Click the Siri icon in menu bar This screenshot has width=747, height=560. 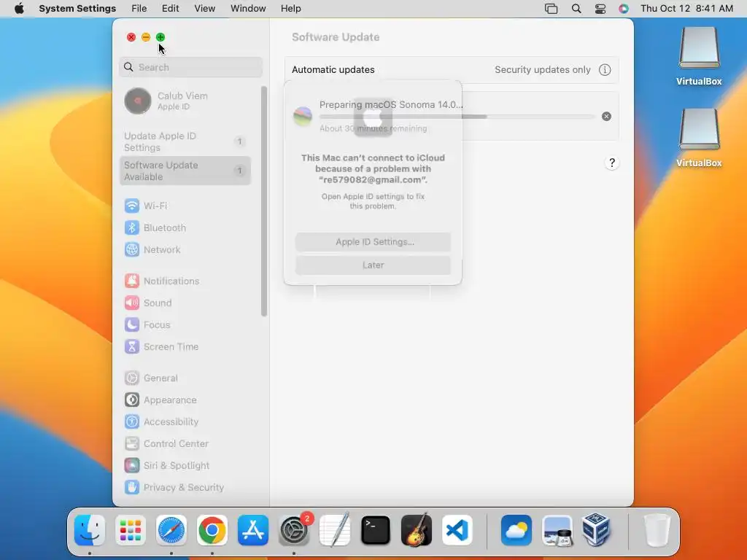(624, 9)
